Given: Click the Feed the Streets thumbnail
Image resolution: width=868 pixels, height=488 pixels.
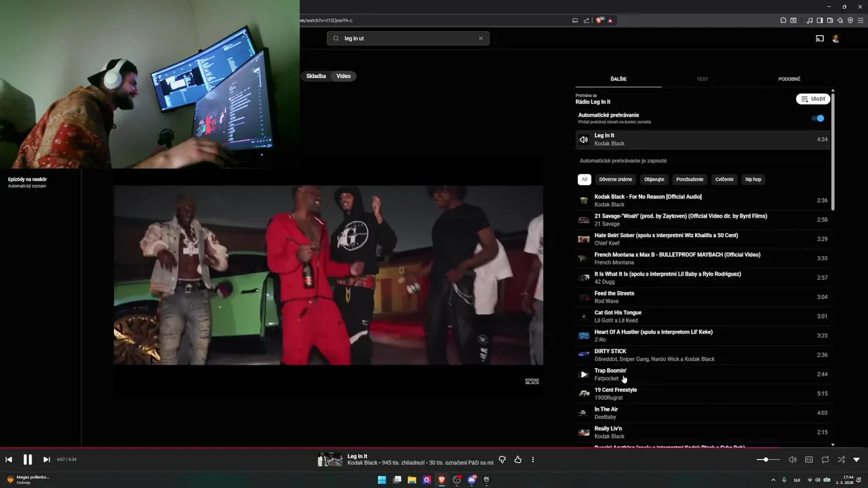Looking at the screenshot, I should tap(584, 297).
